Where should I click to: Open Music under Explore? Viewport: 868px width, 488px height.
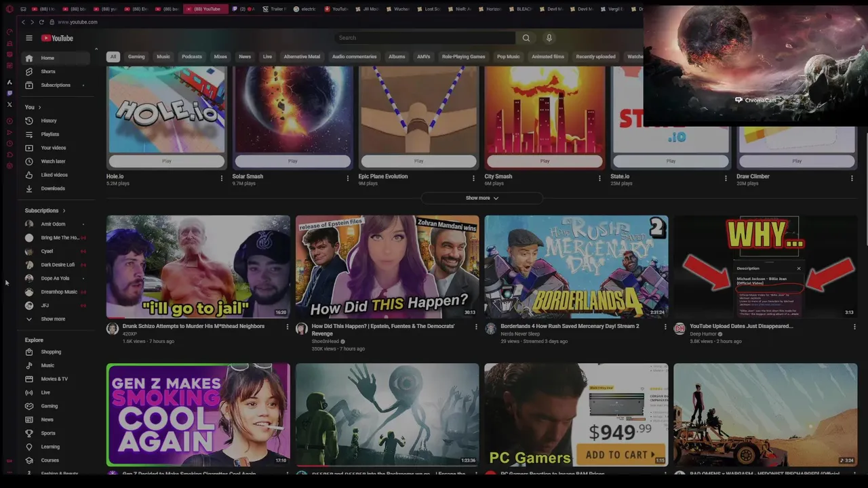pos(56,365)
